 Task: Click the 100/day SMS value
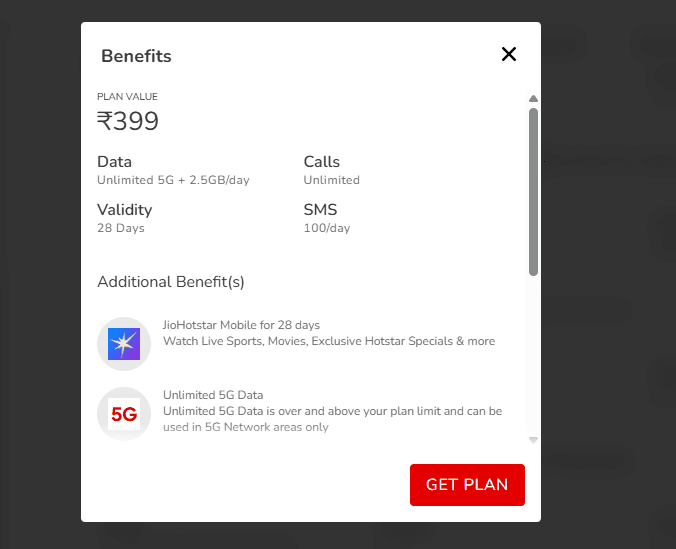pos(327,228)
